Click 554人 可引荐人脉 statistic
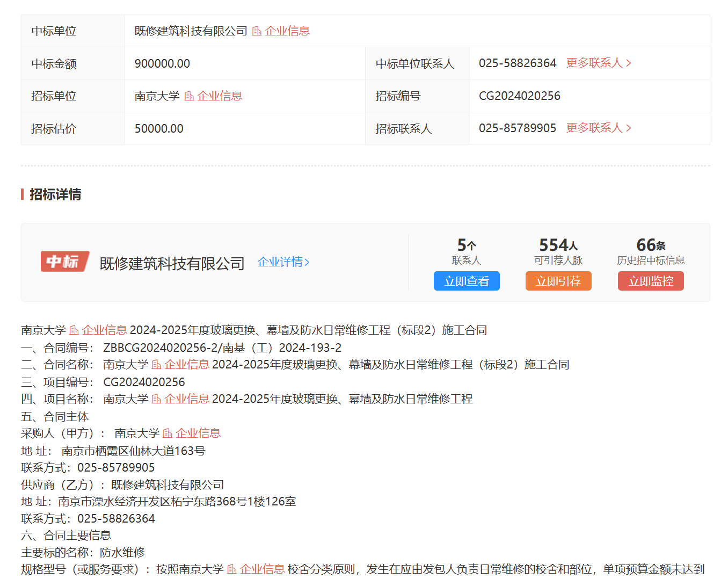 pos(558,252)
